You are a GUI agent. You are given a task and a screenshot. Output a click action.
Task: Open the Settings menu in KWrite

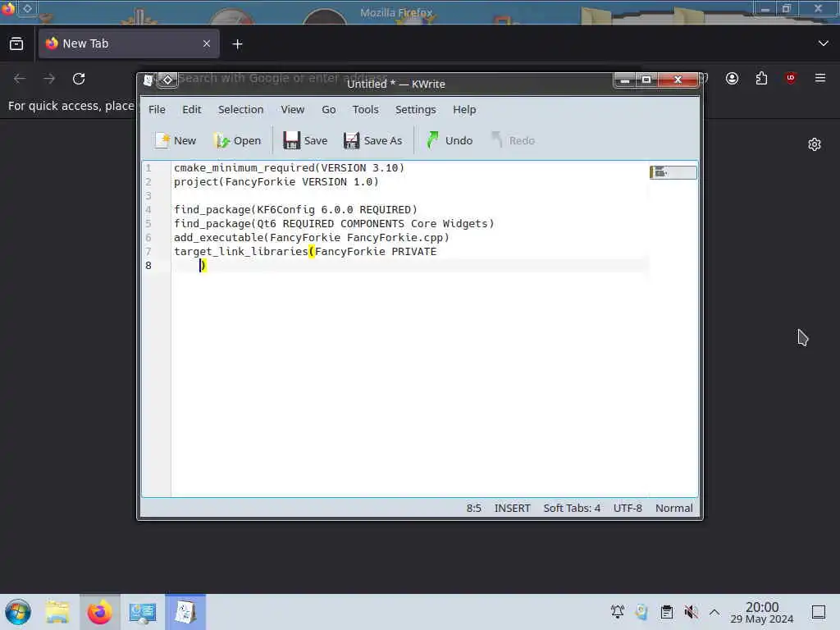click(415, 109)
